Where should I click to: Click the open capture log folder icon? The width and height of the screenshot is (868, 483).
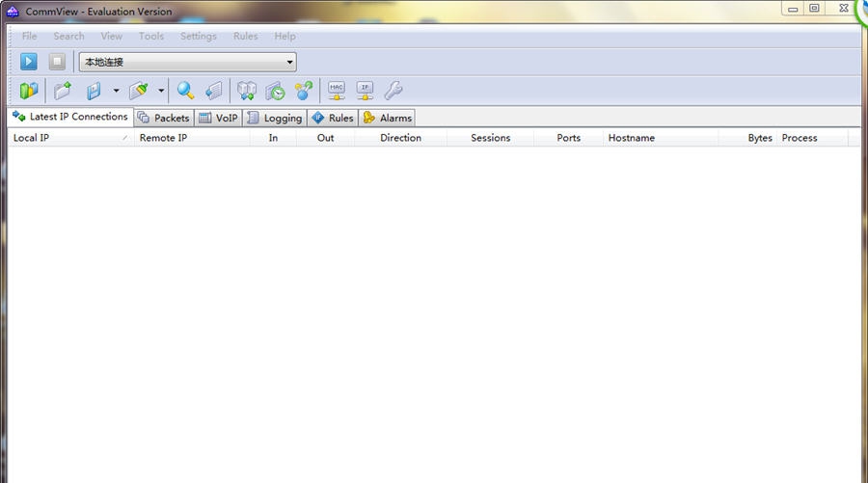63,91
